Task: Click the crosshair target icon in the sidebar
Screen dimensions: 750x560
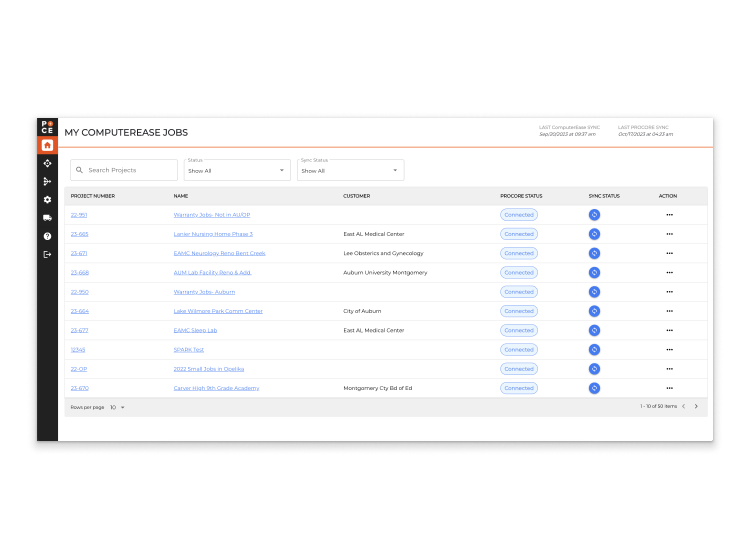Action: tap(47, 164)
